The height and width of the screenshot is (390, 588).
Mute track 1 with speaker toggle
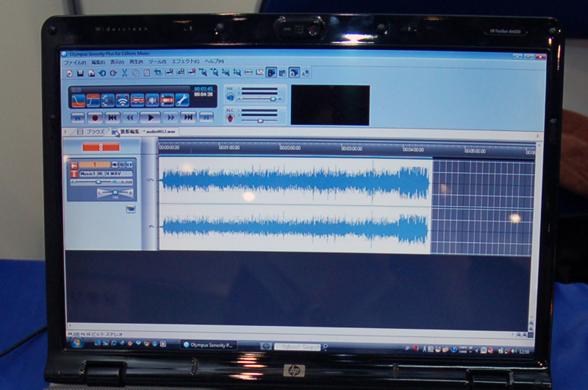[x=115, y=164]
